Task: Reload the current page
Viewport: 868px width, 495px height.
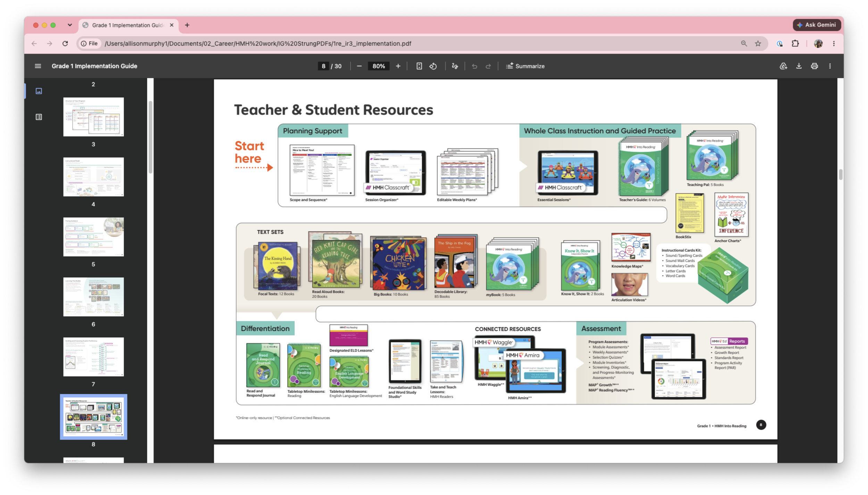Action: [65, 43]
